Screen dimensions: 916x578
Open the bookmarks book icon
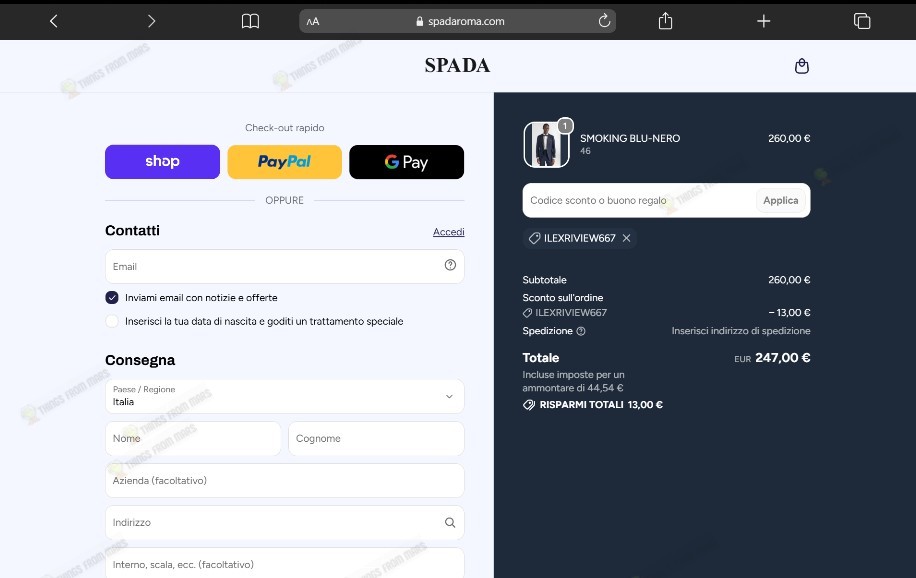250,21
